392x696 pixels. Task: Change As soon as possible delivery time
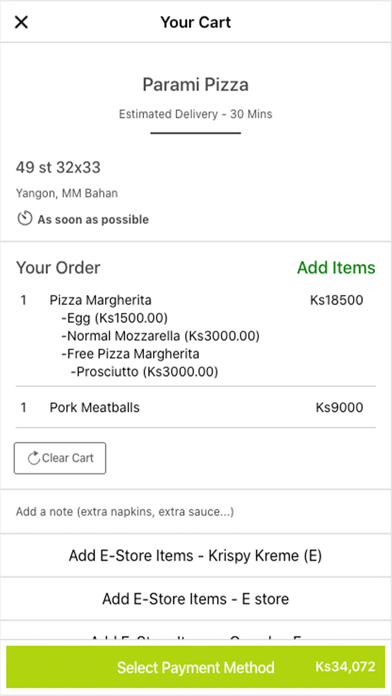coord(93,219)
